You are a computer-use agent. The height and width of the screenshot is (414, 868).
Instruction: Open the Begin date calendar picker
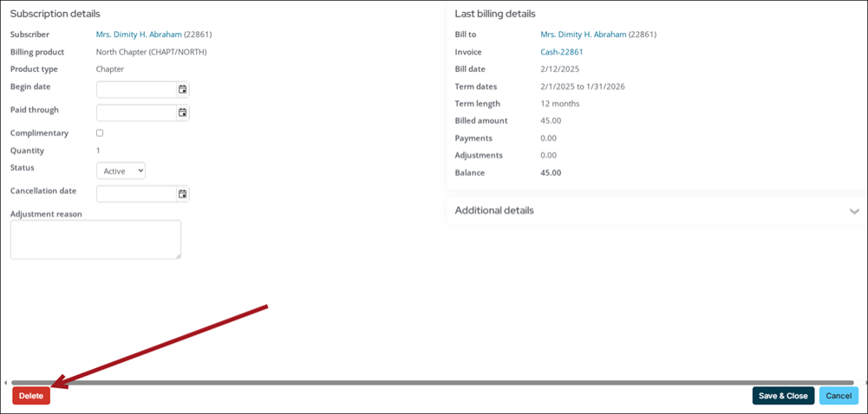(182, 89)
